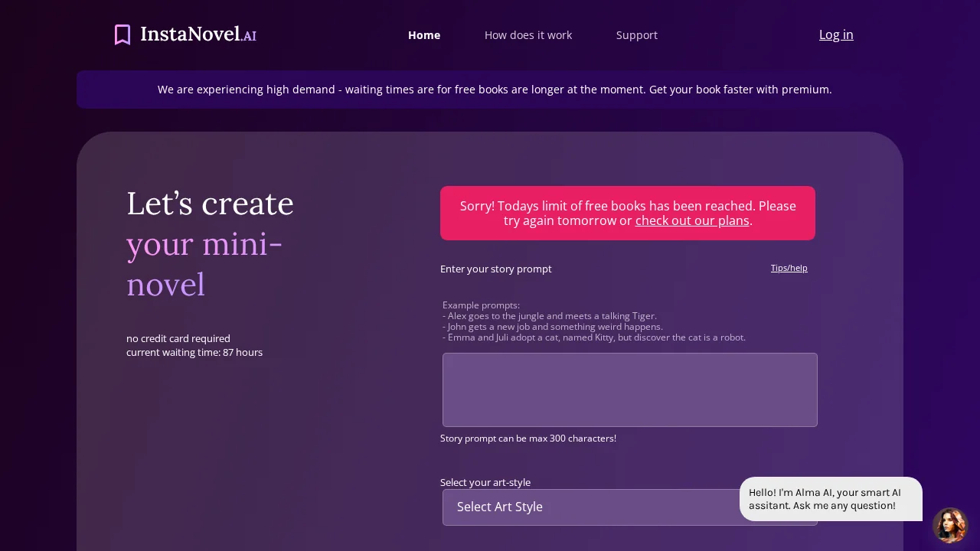Log in to InstaNovel
The image size is (980, 551).
point(836,35)
